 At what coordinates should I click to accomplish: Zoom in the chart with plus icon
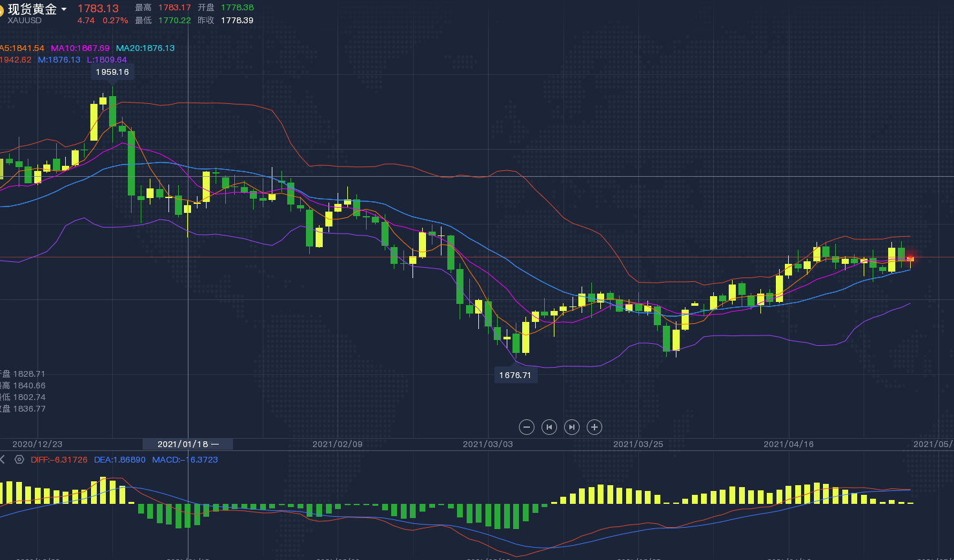point(594,427)
